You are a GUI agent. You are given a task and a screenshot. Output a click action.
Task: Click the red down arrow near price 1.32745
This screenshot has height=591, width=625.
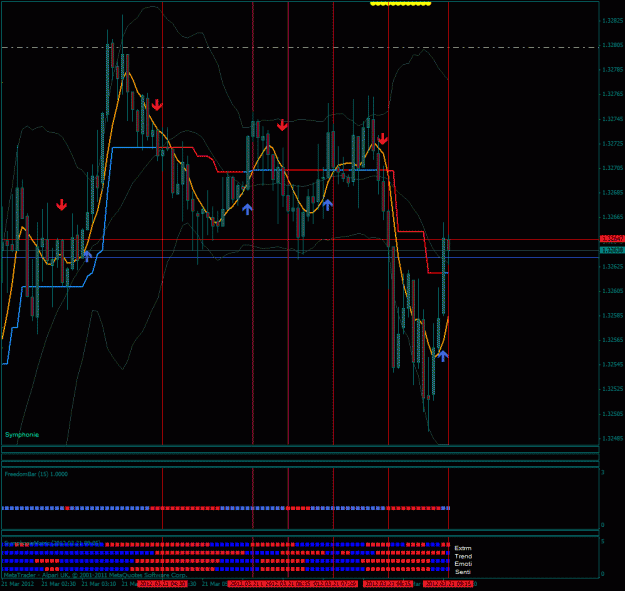282,125
